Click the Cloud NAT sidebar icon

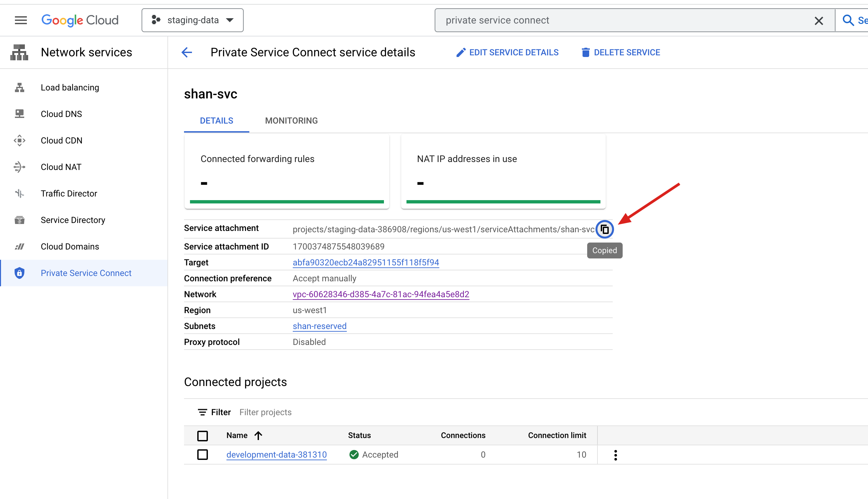tap(20, 167)
